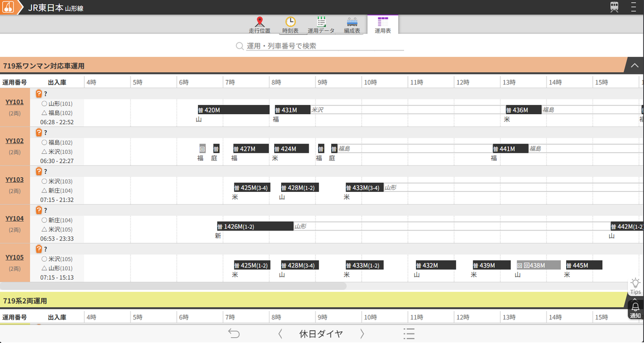
Task: Click 07:15 - 15:13 time range text
Action: tap(57, 278)
